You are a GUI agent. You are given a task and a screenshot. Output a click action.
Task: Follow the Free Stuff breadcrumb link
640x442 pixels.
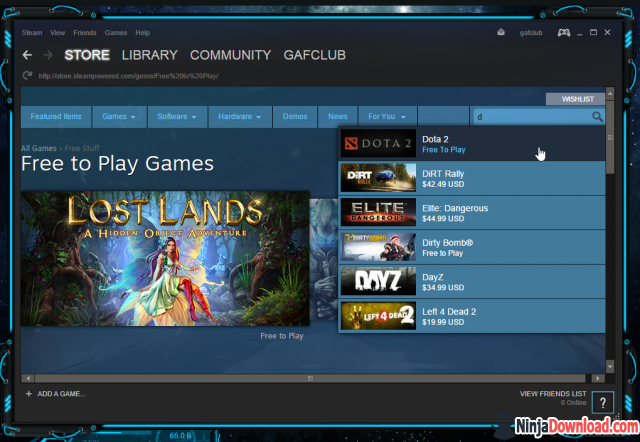point(82,148)
